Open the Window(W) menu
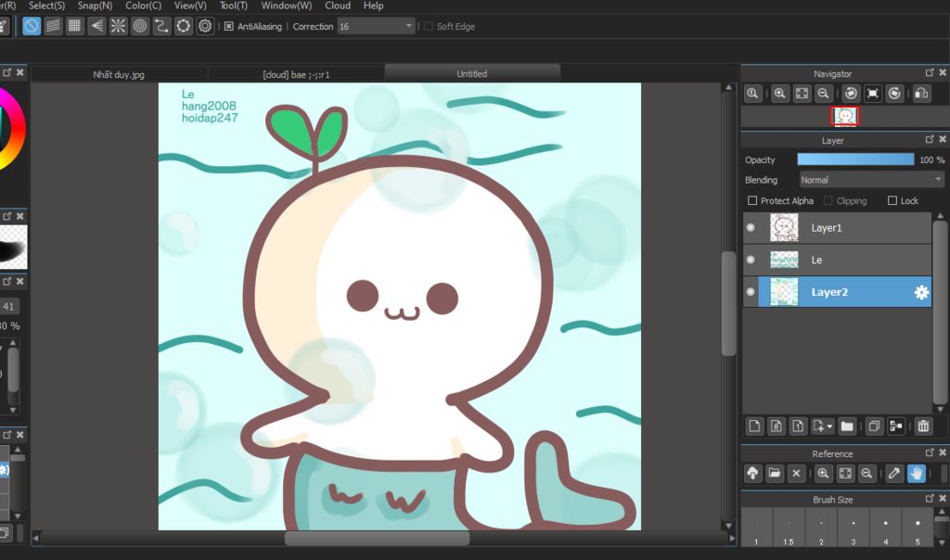This screenshot has width=950, height=560. (x=287, y=6)
